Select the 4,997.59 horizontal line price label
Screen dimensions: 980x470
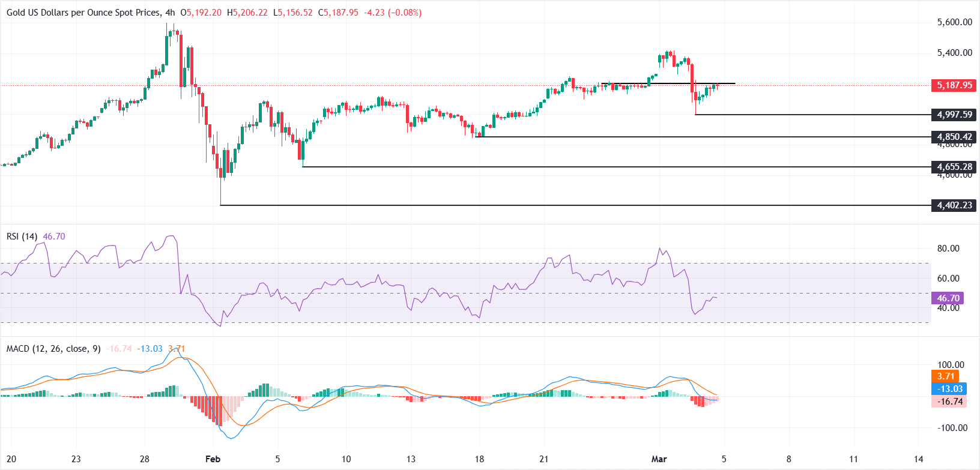tap(954, 115)
